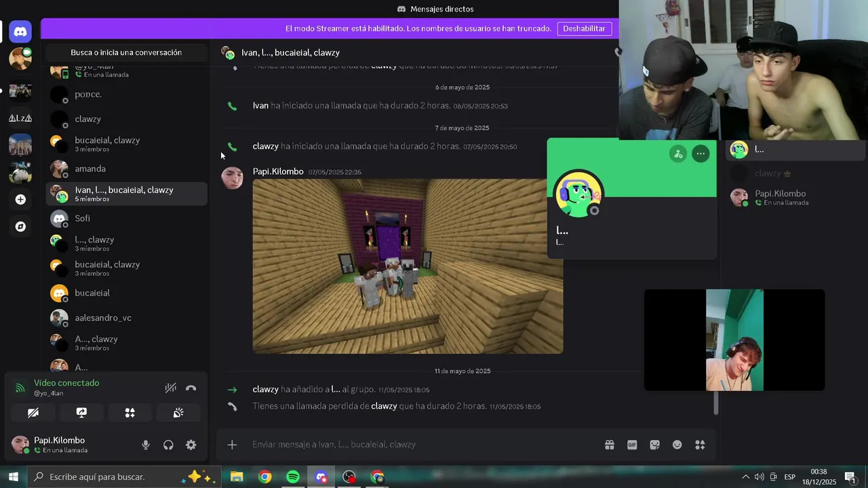This screenshot has width=868, height=488.
Task: Open more options on profile popout
Action: 701,154
